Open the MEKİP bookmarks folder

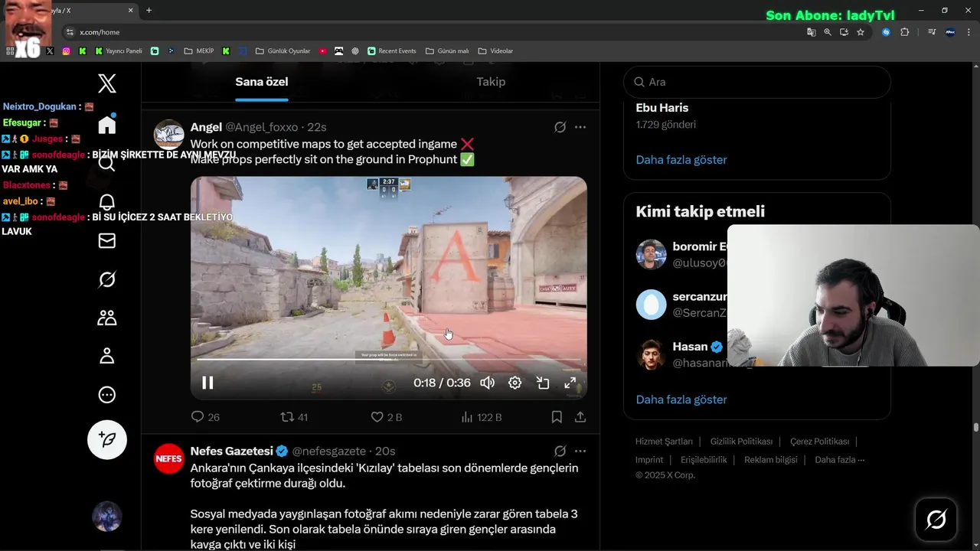(x=199, y=51)
